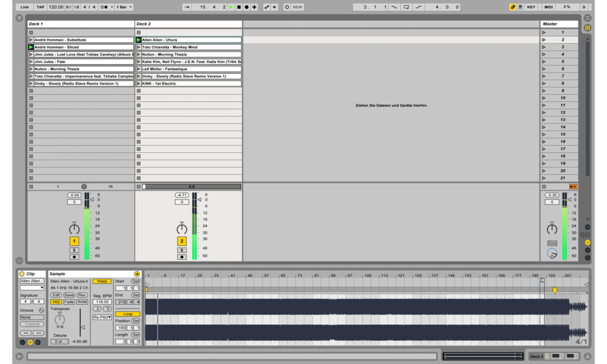The image size is (607, 364).
Task: Start transport playback with the green Play button
Action: 231,7
